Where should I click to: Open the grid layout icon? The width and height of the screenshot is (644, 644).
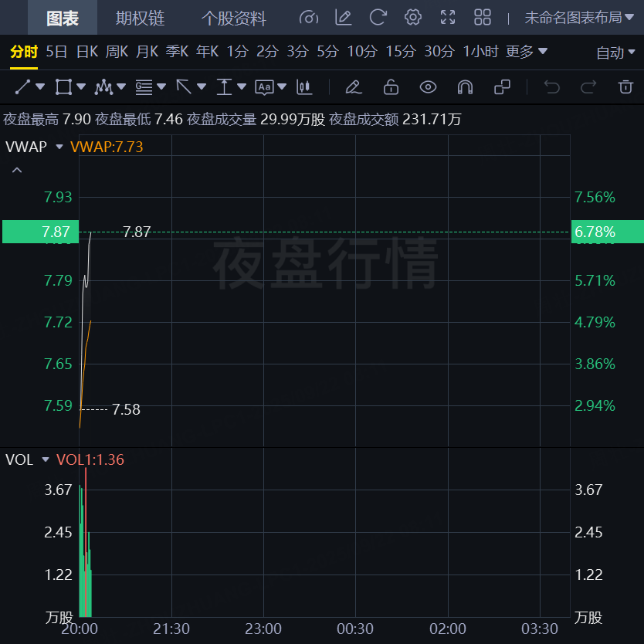coord(483,18)
